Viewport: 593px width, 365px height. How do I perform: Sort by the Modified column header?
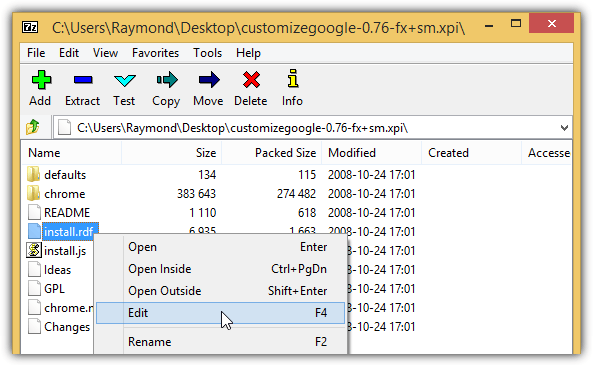tap(371, 153)
